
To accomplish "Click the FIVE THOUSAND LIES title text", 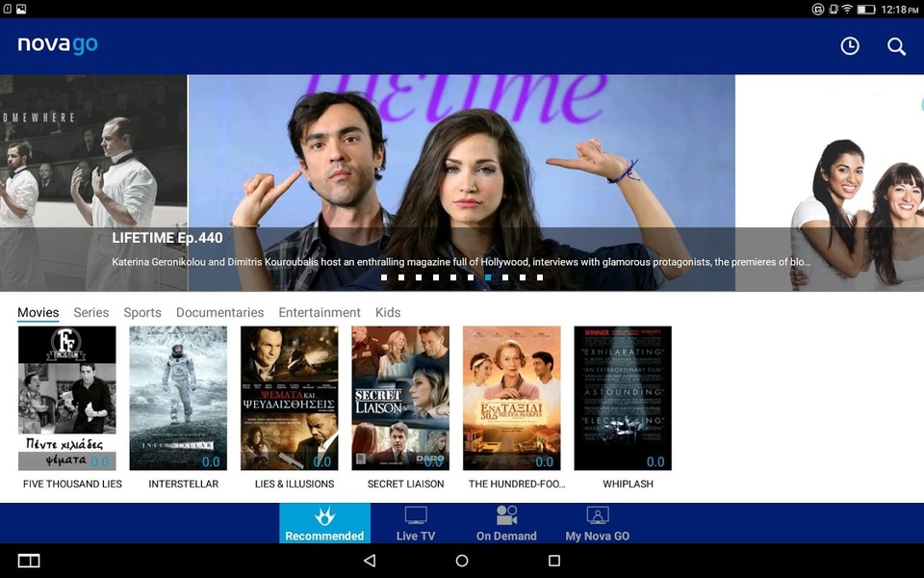I will (72, 485).
